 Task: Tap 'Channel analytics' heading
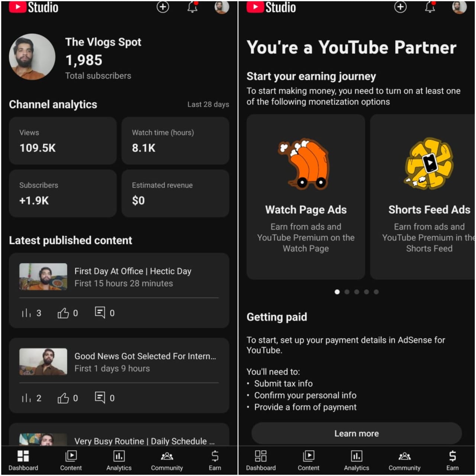53,104
